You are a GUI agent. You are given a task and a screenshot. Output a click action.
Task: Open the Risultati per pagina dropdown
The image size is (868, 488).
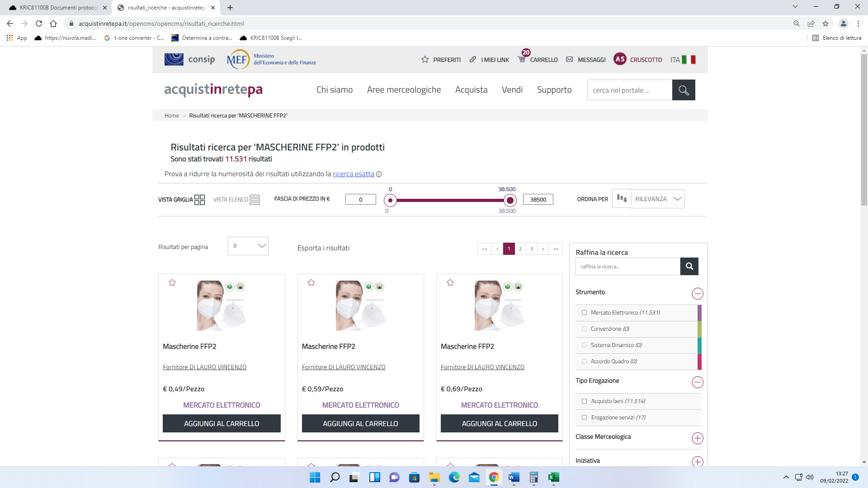click(x=248, y=246)
